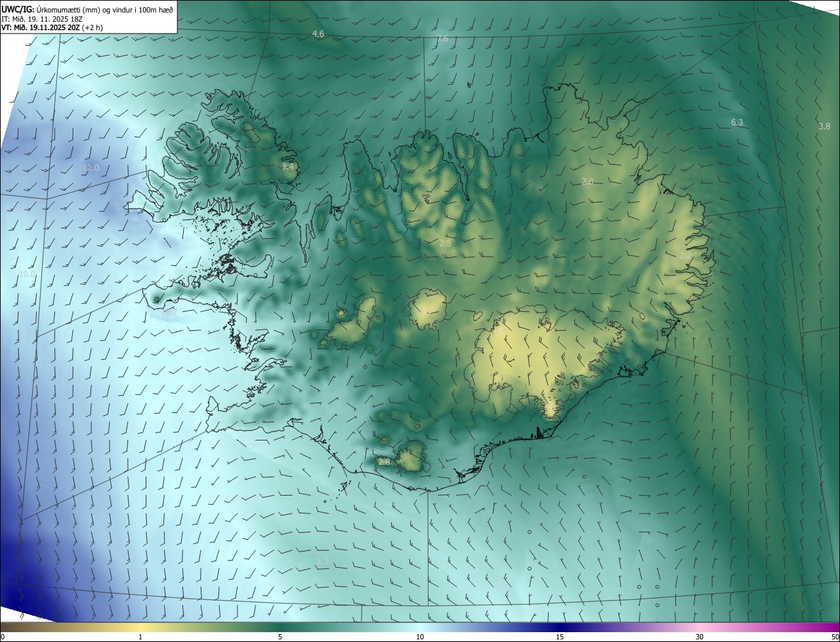The image size is (840, 642).
Task: Click the 50 tick label on the color scale
Action: 835,637
